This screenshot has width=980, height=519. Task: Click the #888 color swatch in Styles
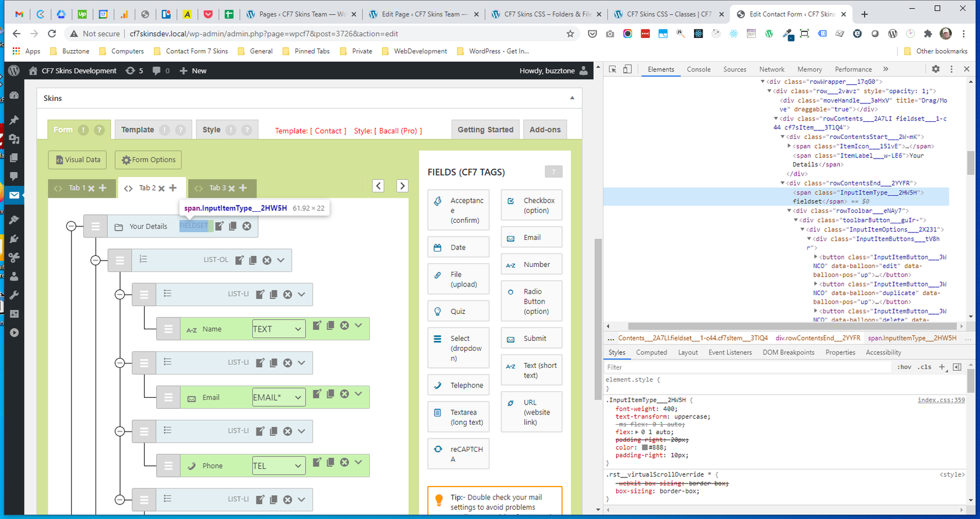coord(644,447)
